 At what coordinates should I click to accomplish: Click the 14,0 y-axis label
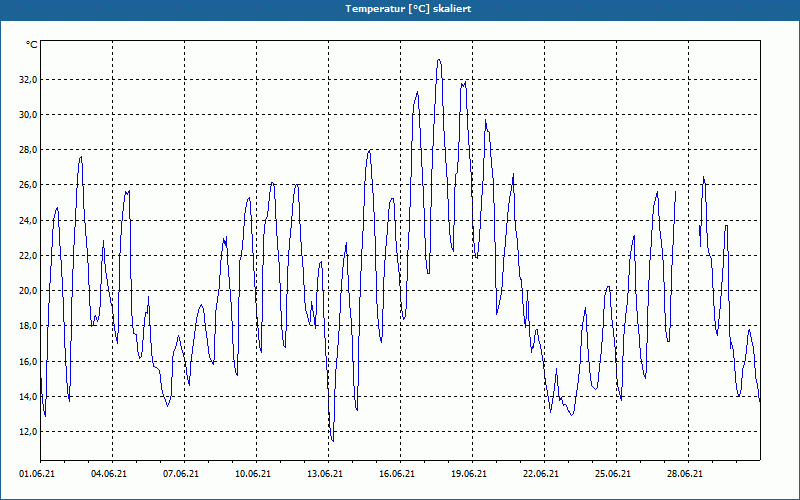coord(28,397)
